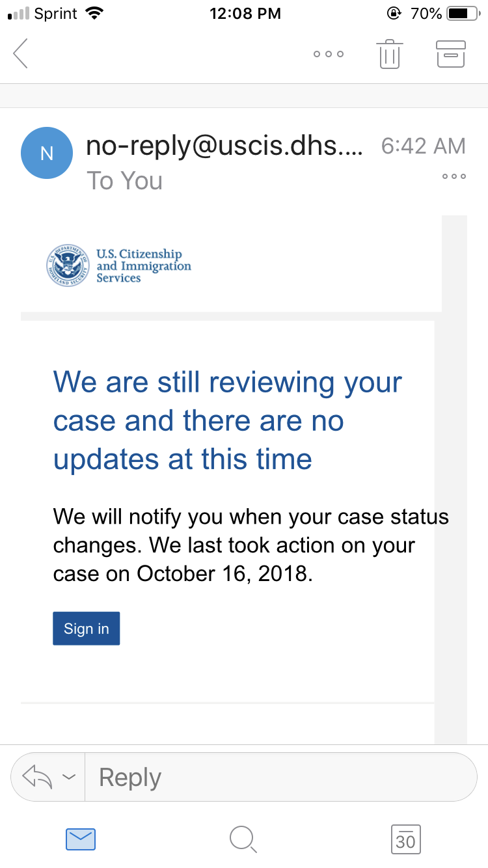Expand reply options with the small chevron

[69, 777]
